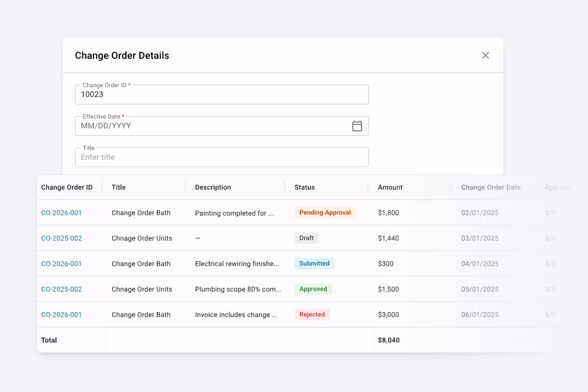Select 'Change Order Bath' in the Rejected row
This screenshot has height=392, width=588.
[x=141, y=315]
